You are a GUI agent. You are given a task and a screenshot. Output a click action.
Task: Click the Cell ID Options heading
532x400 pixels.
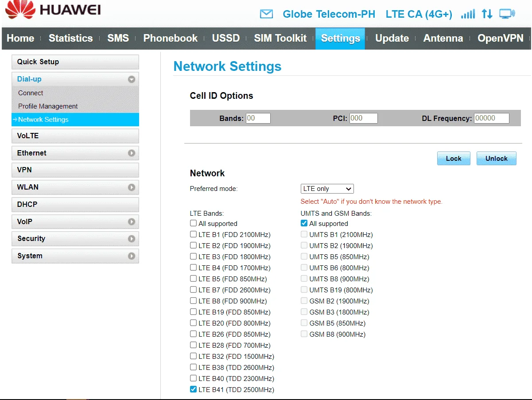pyautogui.click(x=221, y=96)
